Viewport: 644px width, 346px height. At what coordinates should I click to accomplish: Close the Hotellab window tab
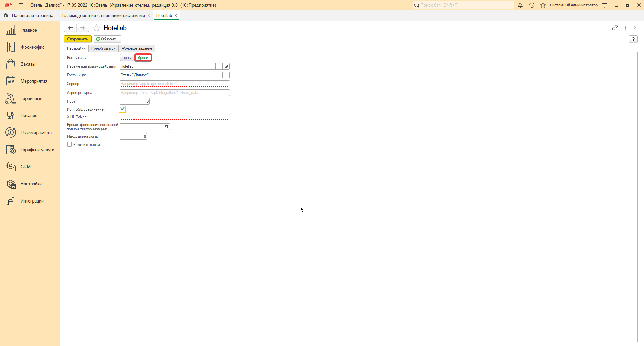176,15
